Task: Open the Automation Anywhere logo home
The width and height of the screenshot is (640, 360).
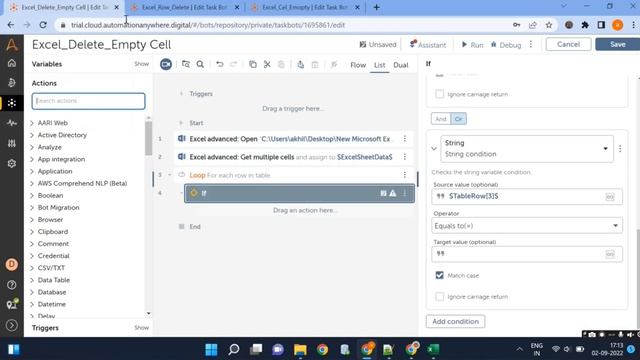Action: (x=12, y=44)
